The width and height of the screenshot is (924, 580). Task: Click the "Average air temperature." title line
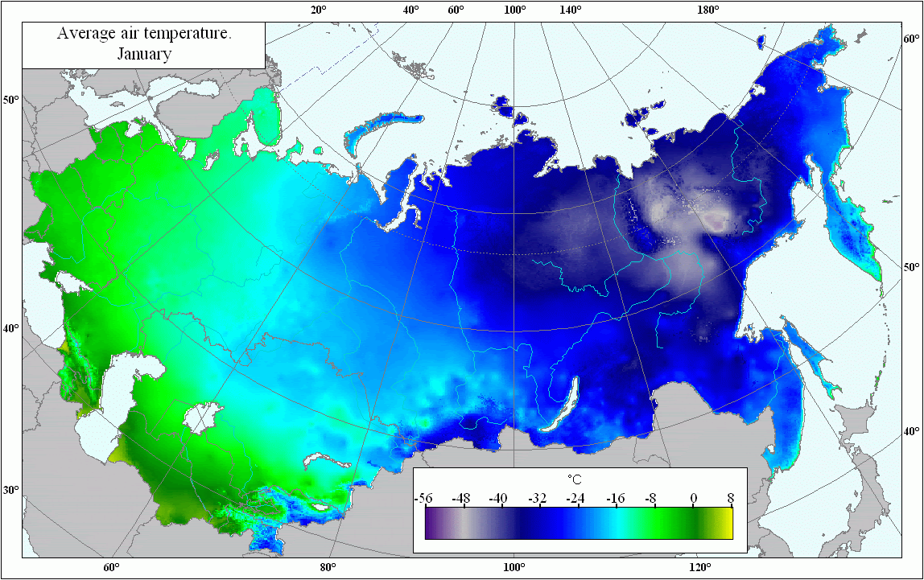click(x=144, y=34)
